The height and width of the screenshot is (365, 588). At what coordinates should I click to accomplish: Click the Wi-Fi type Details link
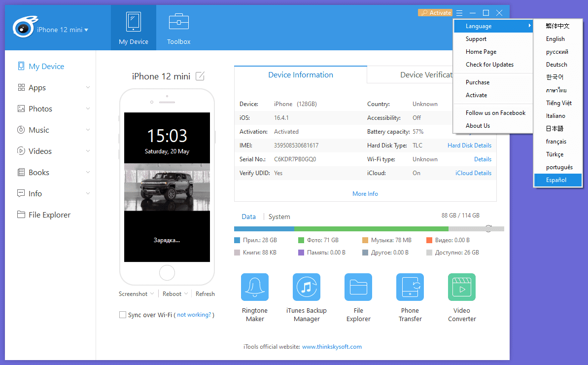pyautogui.click(x=483, y=159)
